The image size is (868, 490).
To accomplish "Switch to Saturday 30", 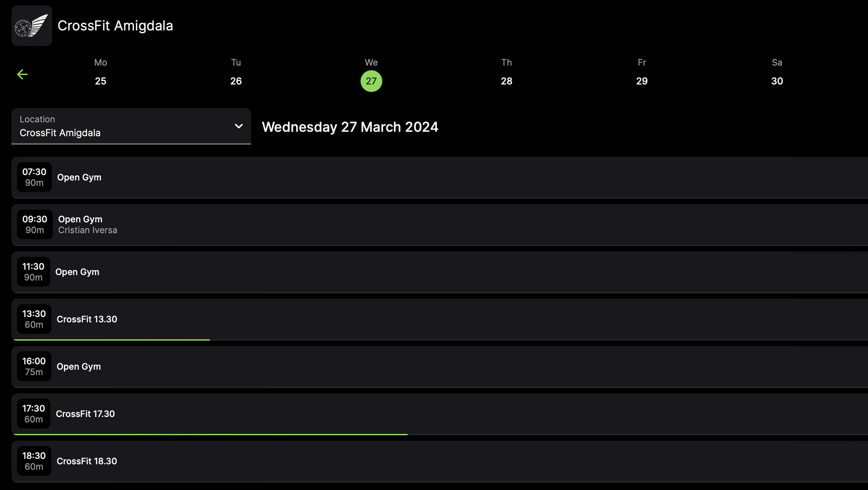I will coord(777,81).
